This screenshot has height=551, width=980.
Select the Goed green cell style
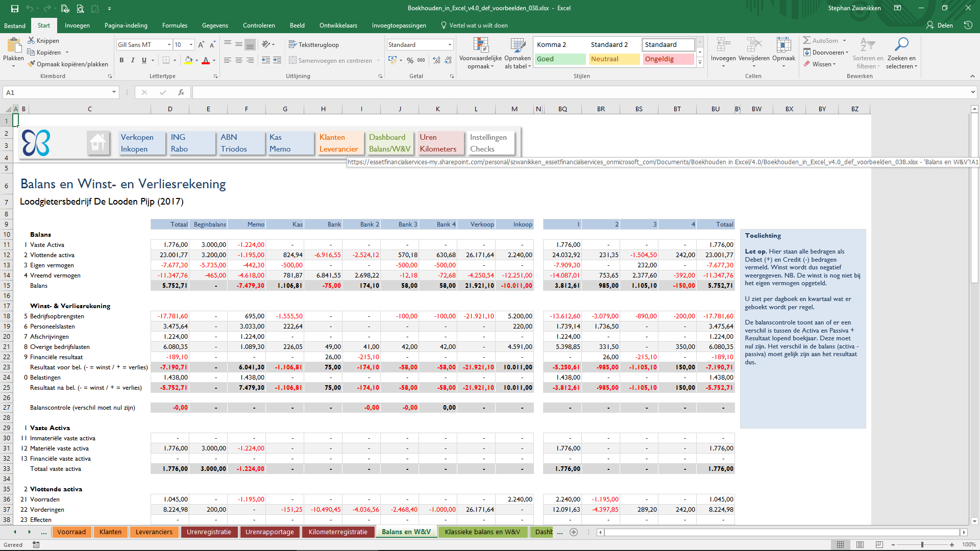(560, 59)
